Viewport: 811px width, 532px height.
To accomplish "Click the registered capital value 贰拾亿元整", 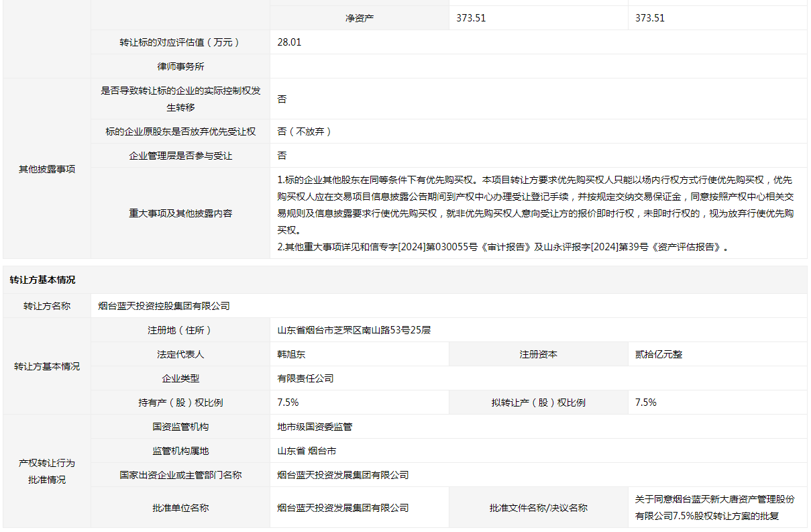I will pos(659,354).
